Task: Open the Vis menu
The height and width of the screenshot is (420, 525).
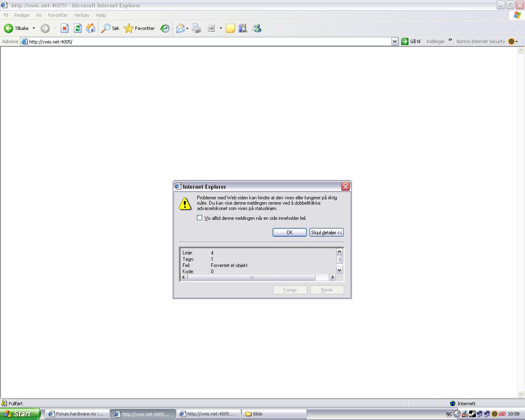Action: [39, 15]
